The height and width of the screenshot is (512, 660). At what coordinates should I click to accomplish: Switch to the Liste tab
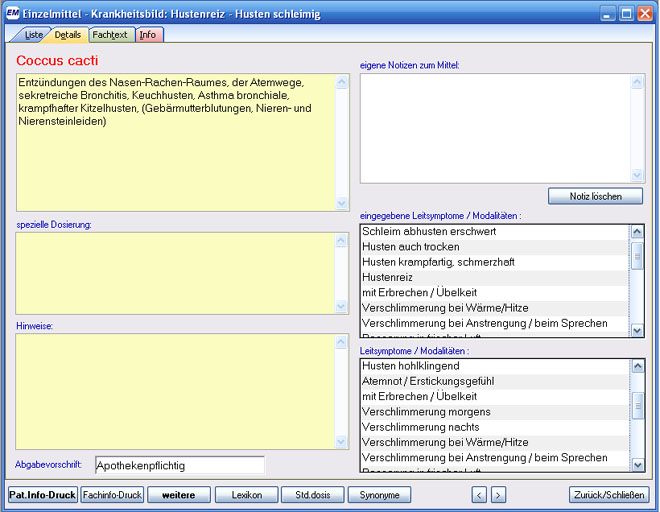pos(31,35)
